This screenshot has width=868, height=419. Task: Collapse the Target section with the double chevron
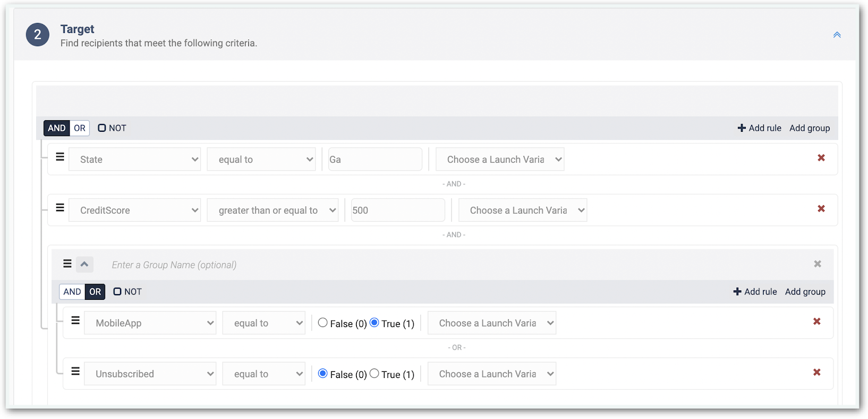coord(837,35)
